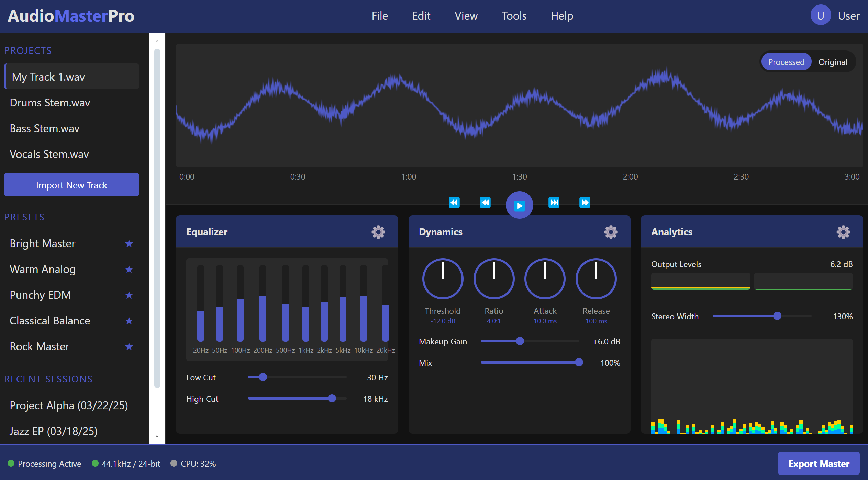Open Equalizer panel settings gear

pyautogui.click(x=378, y=232)
